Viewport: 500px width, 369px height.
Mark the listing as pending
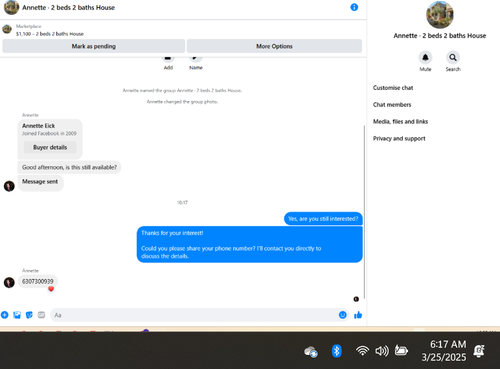point(94,46)
